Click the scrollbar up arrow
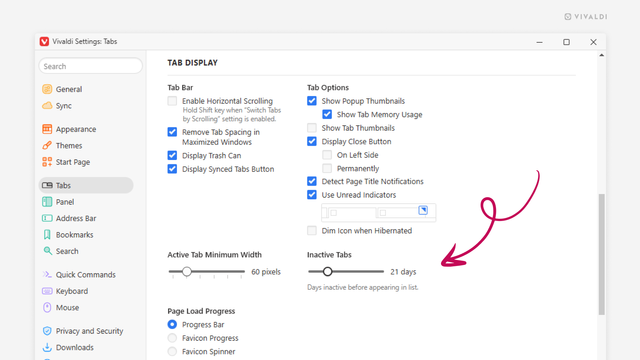This screenshot has width=640, height=360. (x=602, y=55)
